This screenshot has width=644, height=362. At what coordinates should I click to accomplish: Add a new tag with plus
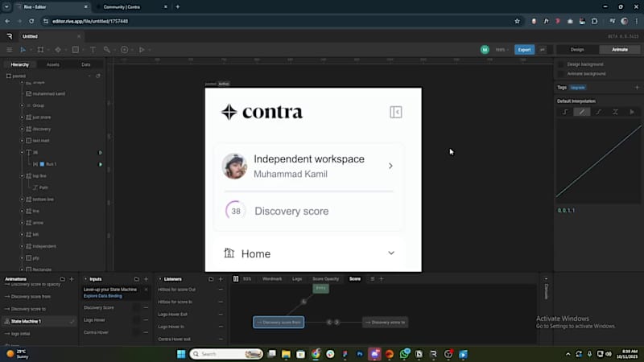[x=637, y=88]
